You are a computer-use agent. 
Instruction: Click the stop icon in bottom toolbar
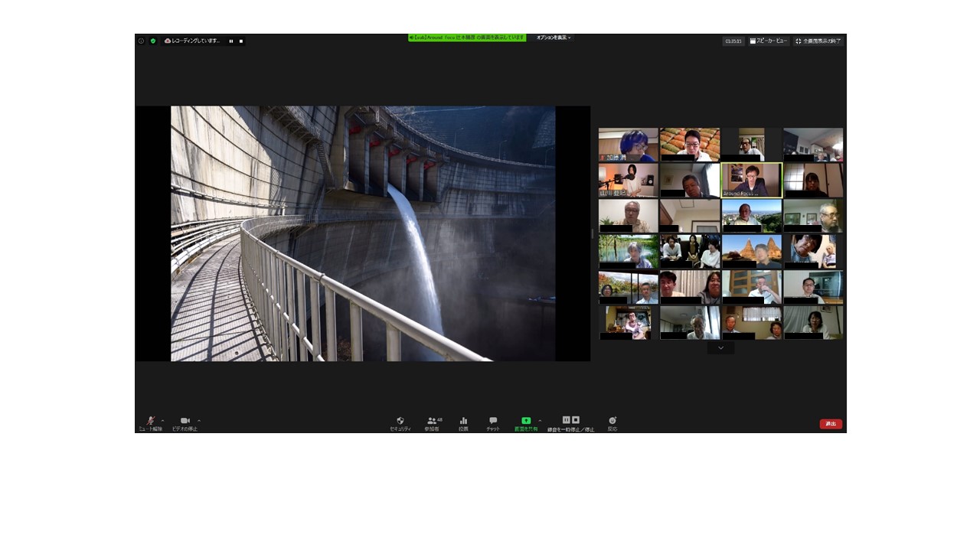coord(576,420)
